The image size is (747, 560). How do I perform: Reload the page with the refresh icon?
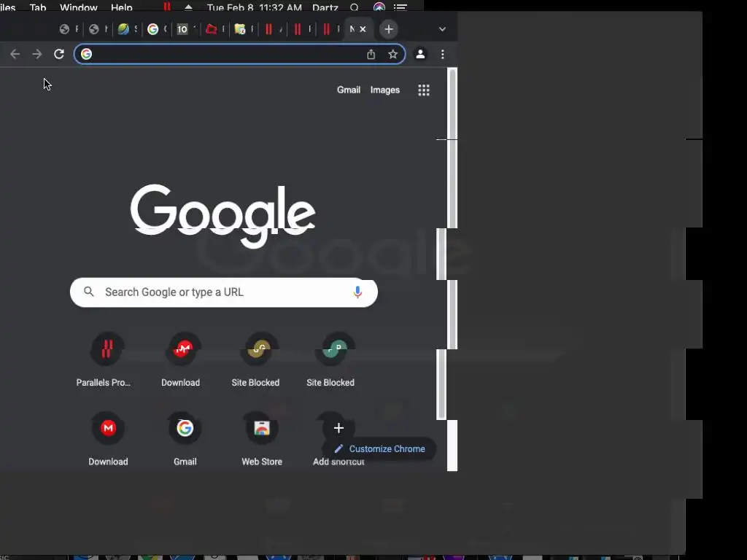click(58, 54)
